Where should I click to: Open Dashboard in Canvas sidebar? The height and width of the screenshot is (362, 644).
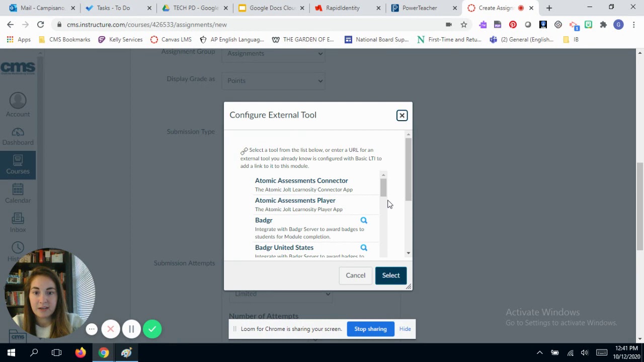coord(18,136)
